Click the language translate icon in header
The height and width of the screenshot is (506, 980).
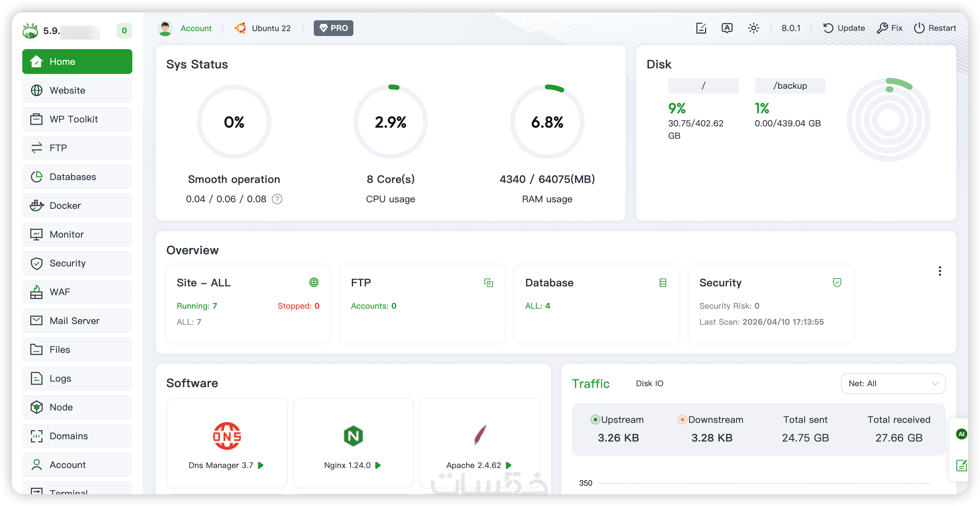pyautogui.click(x=726, y=28)
